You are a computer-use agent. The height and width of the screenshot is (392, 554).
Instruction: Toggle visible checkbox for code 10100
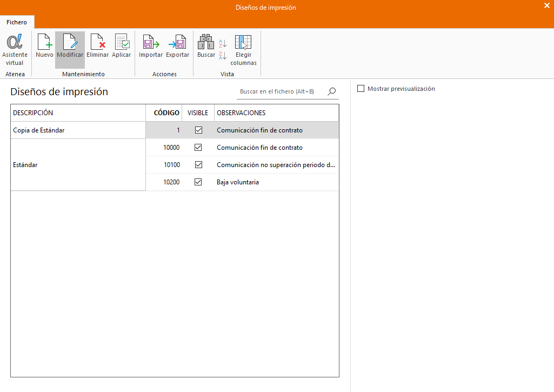[198, 165]
